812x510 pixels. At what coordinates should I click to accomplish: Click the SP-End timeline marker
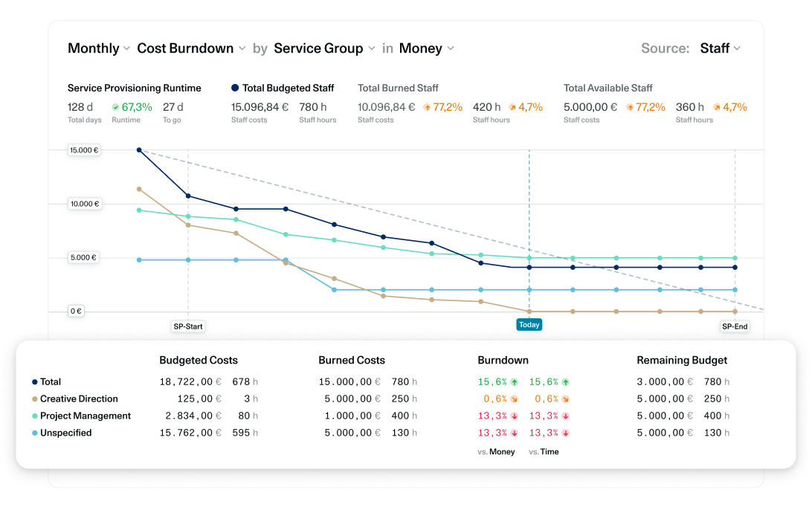pos(735,326)
